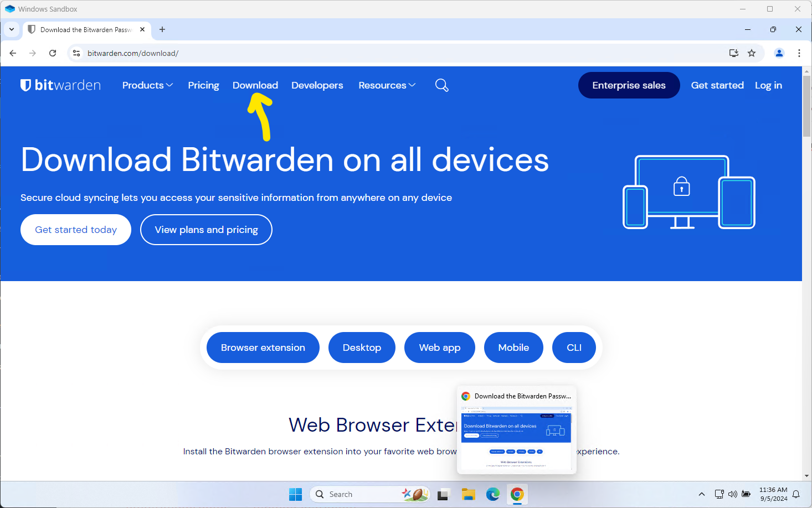Bookmark this tab with the star icon

pyautogui.click(x=752, y=53)
